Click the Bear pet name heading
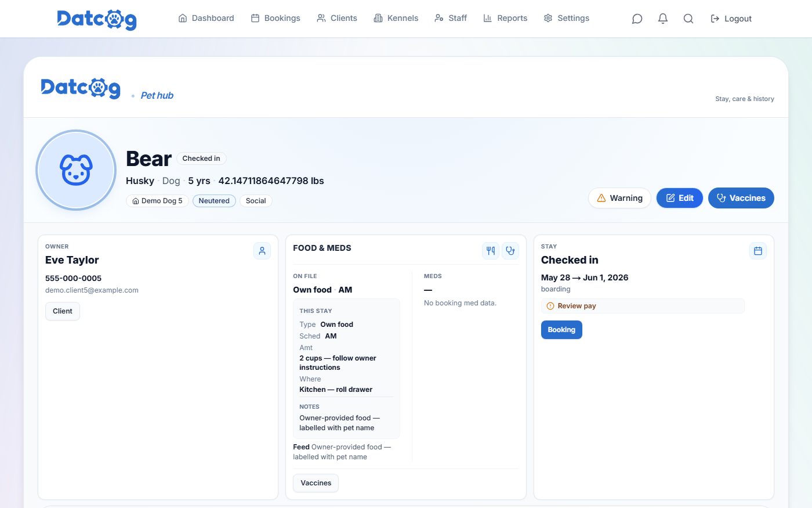 click(148, 158)
